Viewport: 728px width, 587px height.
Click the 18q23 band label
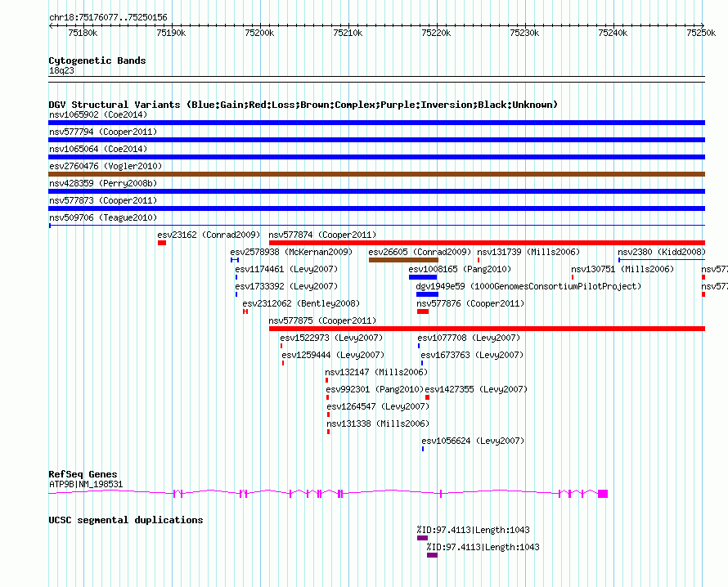click(x=61, y=70)
